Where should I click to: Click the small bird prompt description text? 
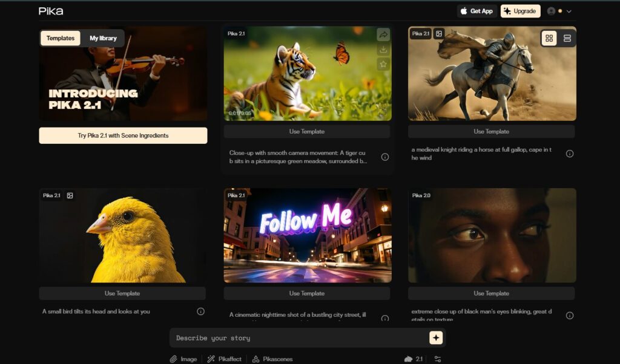(96, 311)
